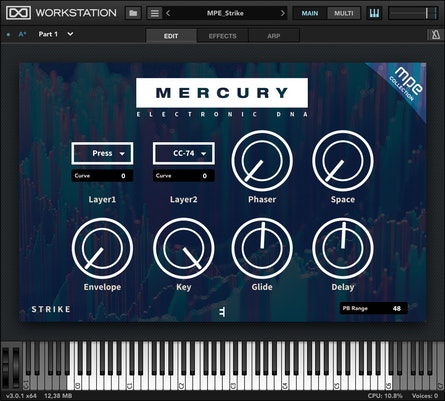Click the A* part label
The height and width of the screenshot is (401, 445).
(x=22, y=34)
